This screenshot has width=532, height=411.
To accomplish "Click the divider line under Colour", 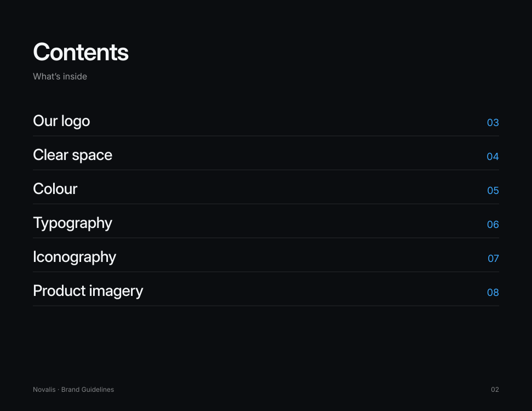I will coord(266,204).
